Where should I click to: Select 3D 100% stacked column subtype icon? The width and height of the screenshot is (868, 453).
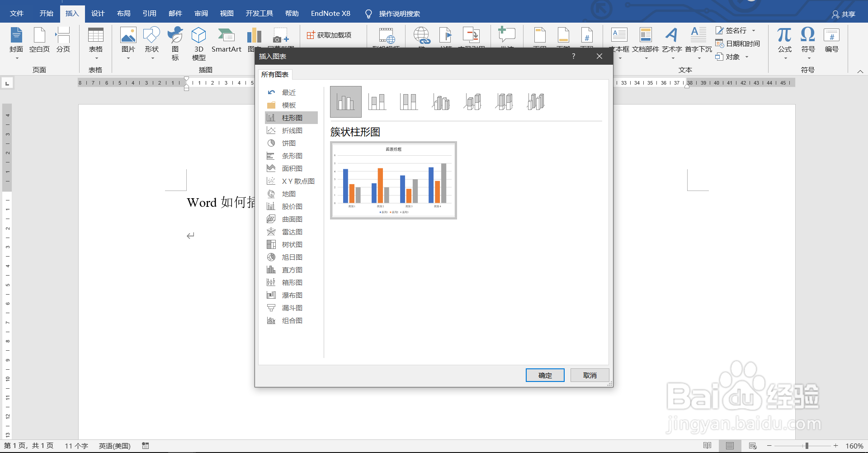(504, 102)
